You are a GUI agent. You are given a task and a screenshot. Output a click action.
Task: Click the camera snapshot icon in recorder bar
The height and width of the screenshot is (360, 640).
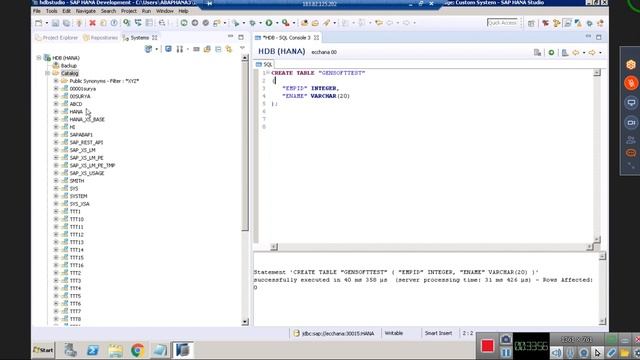(506, 339)
